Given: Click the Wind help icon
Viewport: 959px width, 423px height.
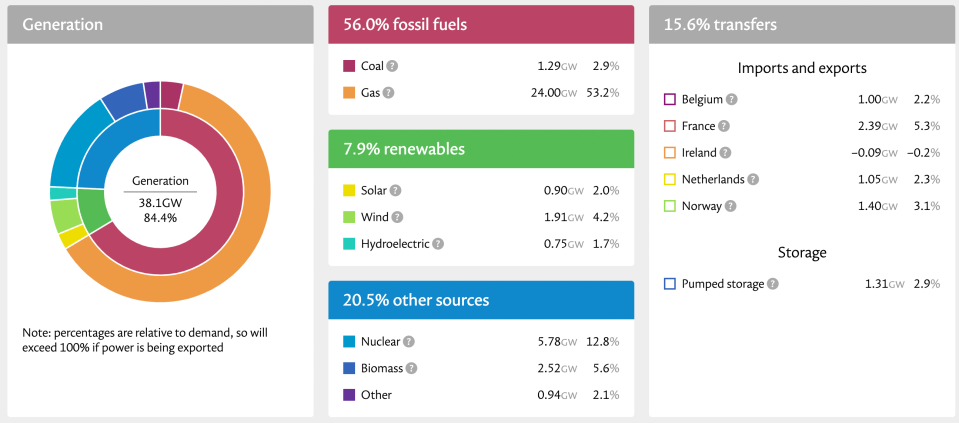Looking at the screenshot, I should [x=397, y=217].
